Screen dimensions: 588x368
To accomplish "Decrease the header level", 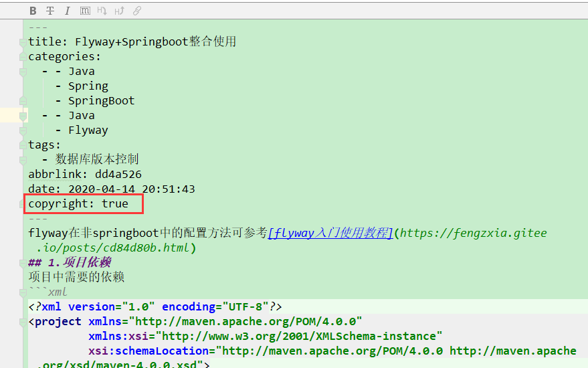I will coord(102,11).
